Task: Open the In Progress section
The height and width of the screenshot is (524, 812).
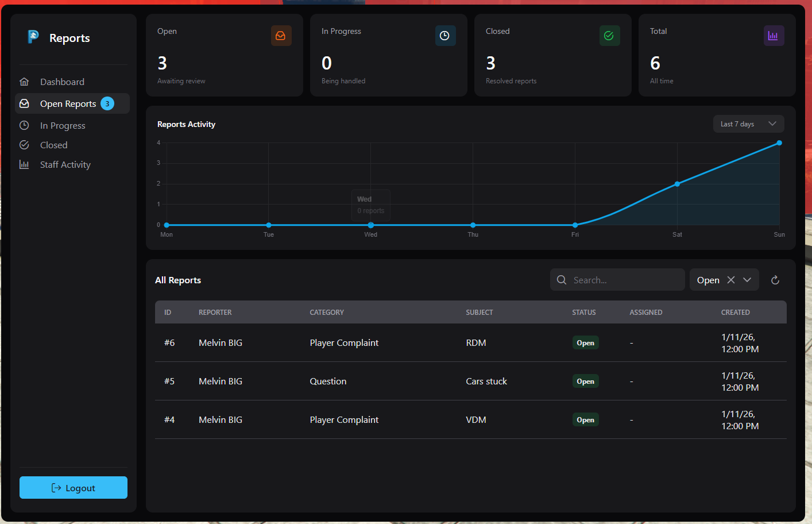Action: pos(72,125)
